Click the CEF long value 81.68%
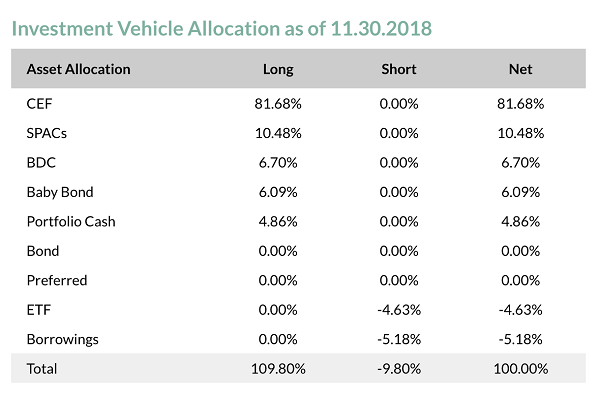The image size is (600, 398). [278, 104]
